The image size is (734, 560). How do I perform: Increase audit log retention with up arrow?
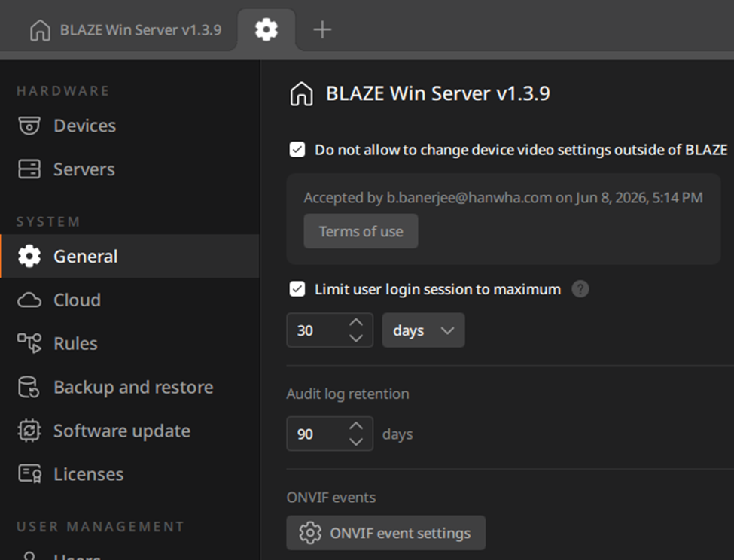click(356, 426)
